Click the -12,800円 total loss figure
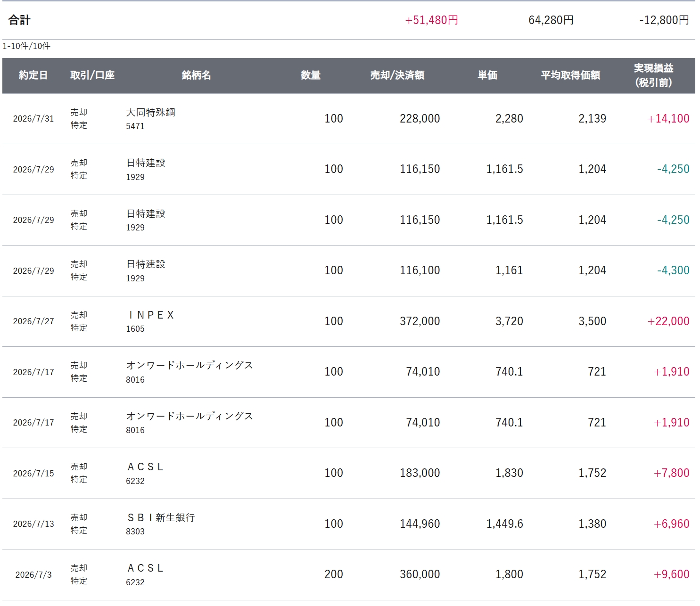 click(664, 20)
